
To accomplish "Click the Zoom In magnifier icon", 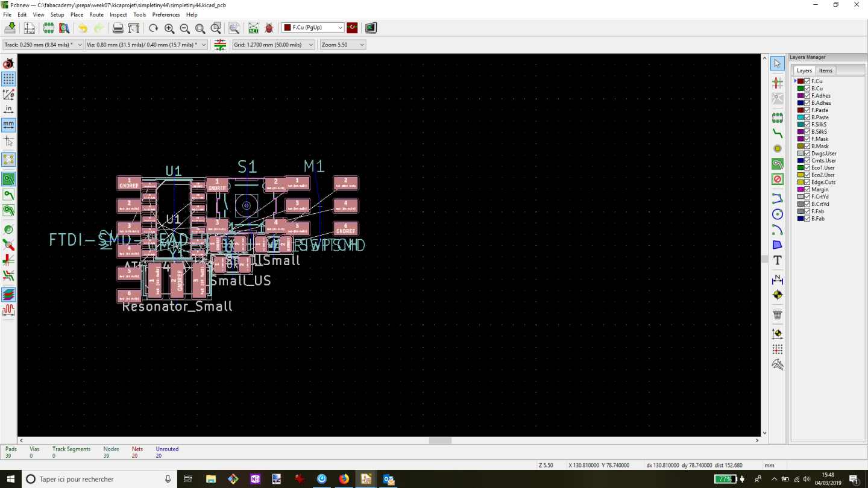I will click(x=169, y=28).
